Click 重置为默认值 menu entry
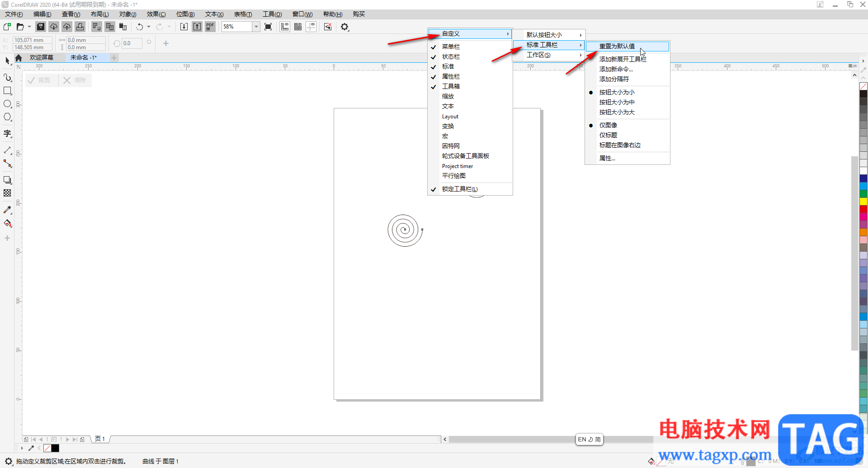Screen dimensions: 868x468 (x=627, y=46)
